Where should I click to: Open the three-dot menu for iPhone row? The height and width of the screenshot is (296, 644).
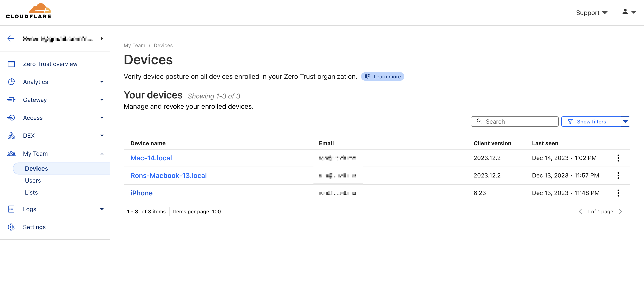pos(618,193)
